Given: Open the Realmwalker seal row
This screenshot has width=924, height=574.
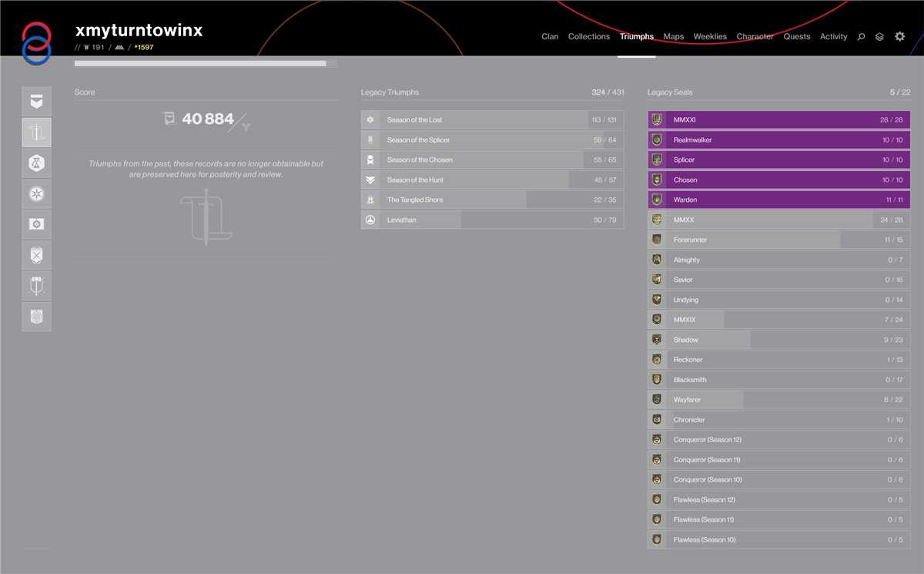Looking at the screenshot, I should [x=778, y=140].
